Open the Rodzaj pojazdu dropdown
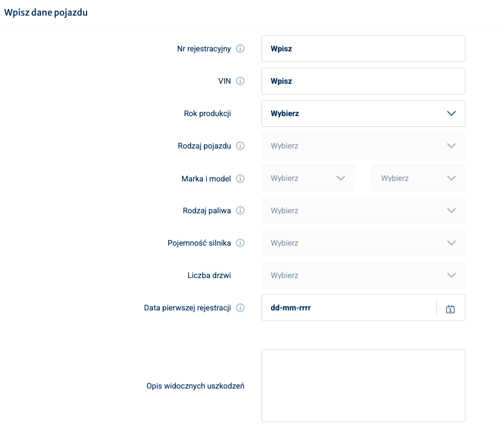Viewport: 504px width, 426px height. coord(363,146)
